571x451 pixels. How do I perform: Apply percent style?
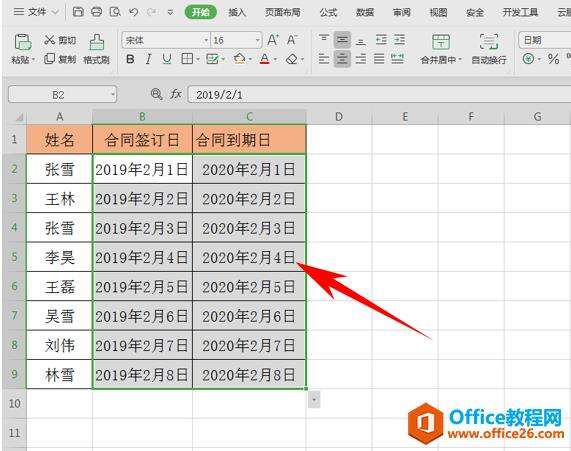554,59
